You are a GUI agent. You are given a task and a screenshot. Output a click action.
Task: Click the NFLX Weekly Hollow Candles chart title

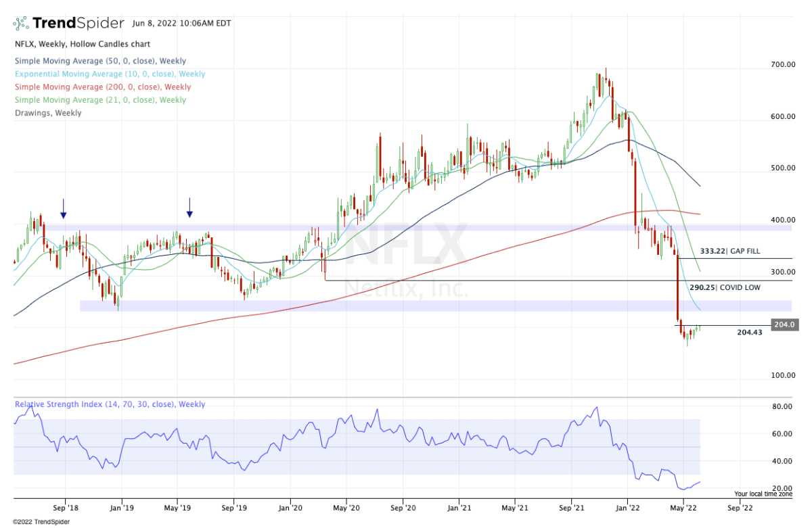(x=81, y=44)
